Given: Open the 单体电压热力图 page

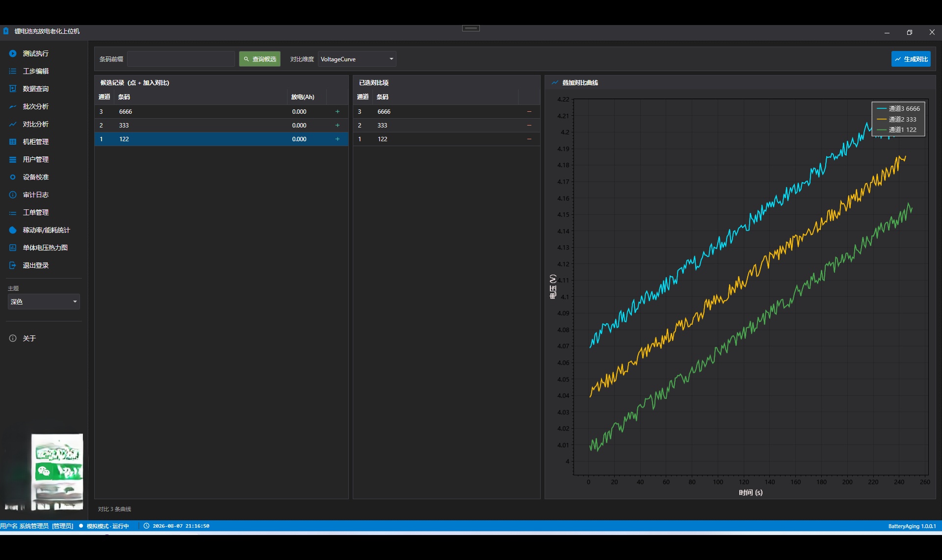Looking at the screenshot, I should click(45, 248).
